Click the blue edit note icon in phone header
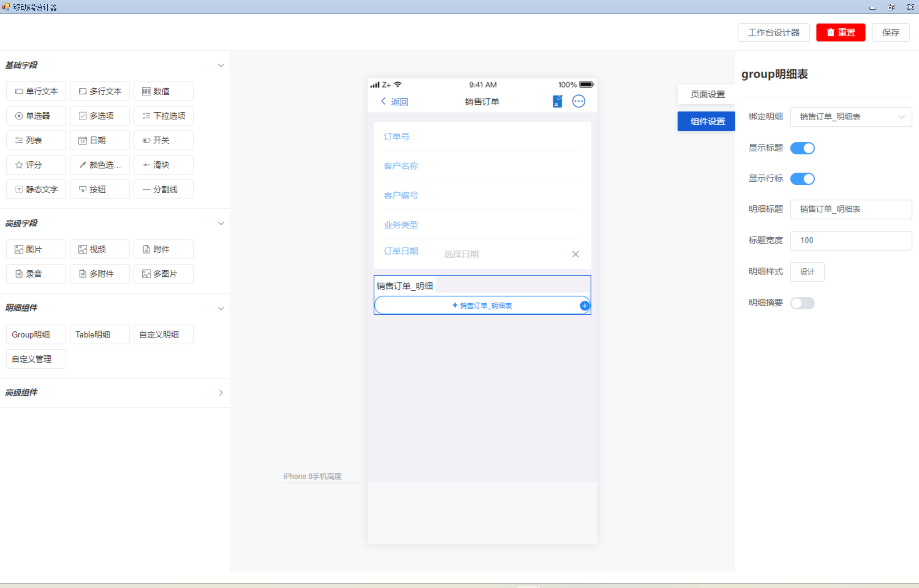Screen dimensions: 919x588 coord(557,101)
